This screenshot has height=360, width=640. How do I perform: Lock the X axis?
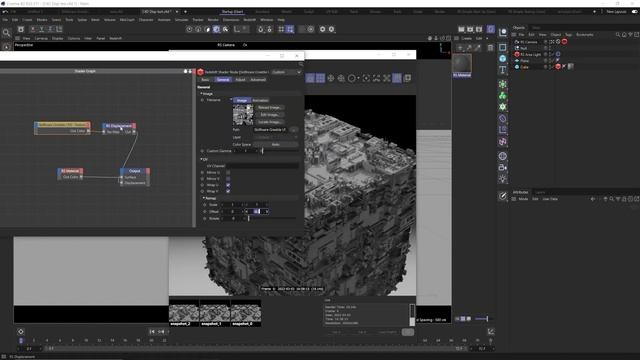(x=33, y=29)
